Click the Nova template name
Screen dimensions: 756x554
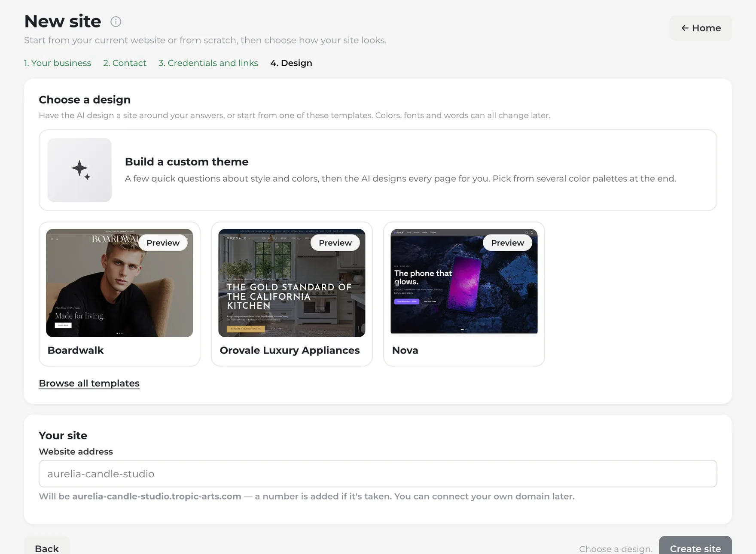click(x=405, y=350)
